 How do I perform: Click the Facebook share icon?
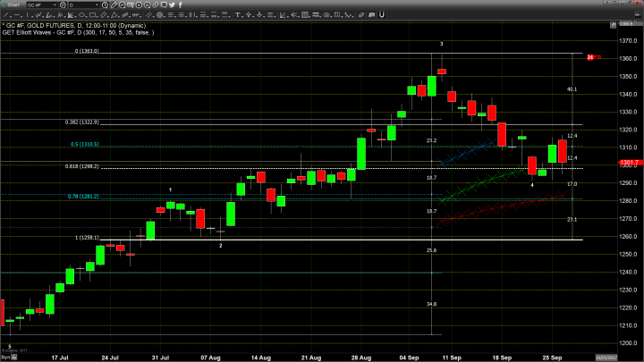point(180,5)
